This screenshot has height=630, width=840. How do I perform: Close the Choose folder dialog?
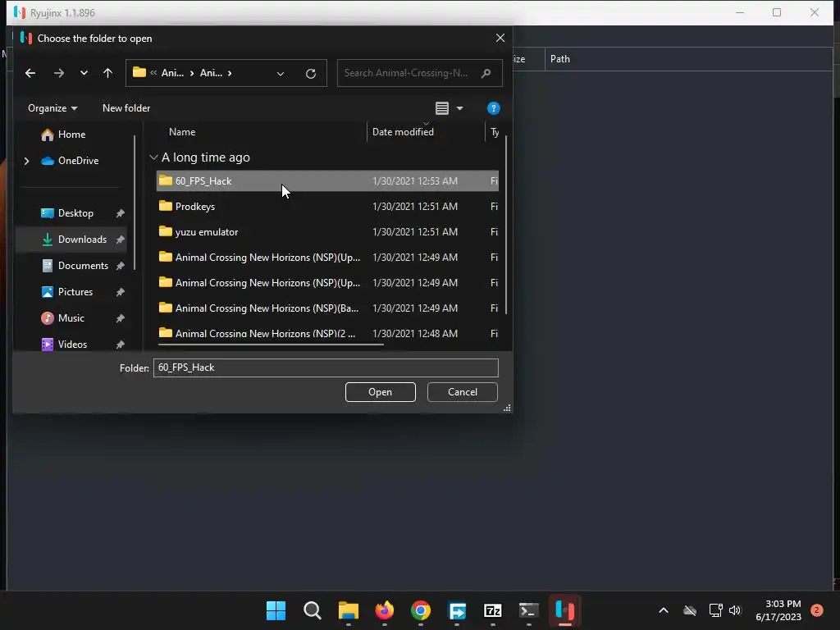point(500,38)
